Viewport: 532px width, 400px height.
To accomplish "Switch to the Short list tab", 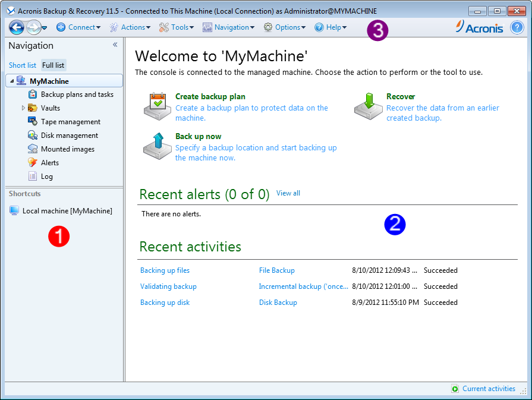I will [22, 65].
